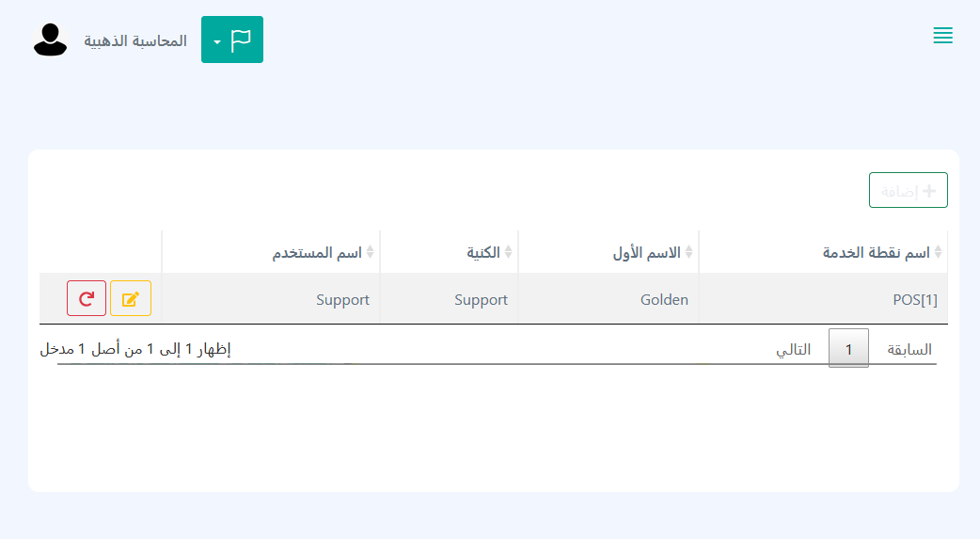Click Support under اسم المستخدم column
The width and height of the screenshot is (980, 539).
pos(342,300)
